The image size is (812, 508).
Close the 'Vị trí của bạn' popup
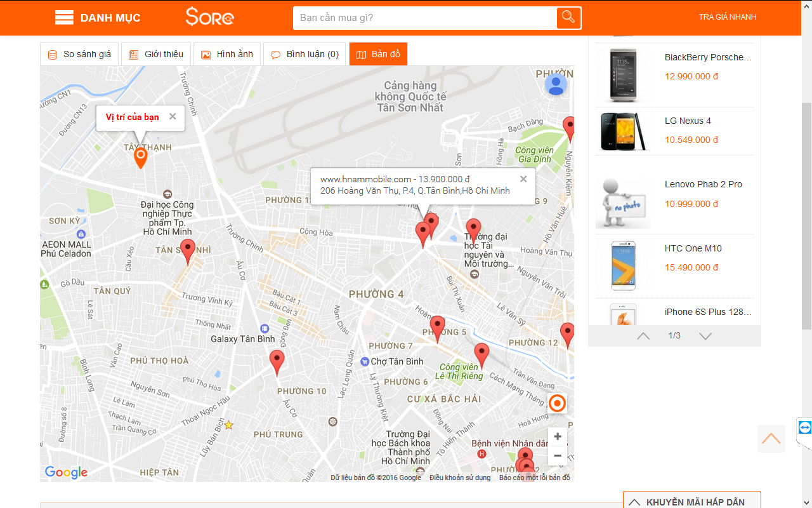[173, 117]
